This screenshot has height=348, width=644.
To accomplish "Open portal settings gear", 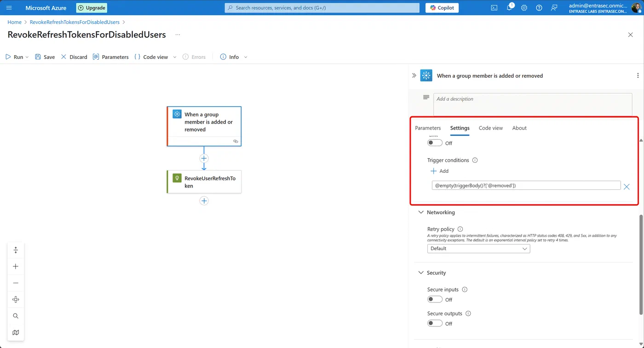I will 524,8.
